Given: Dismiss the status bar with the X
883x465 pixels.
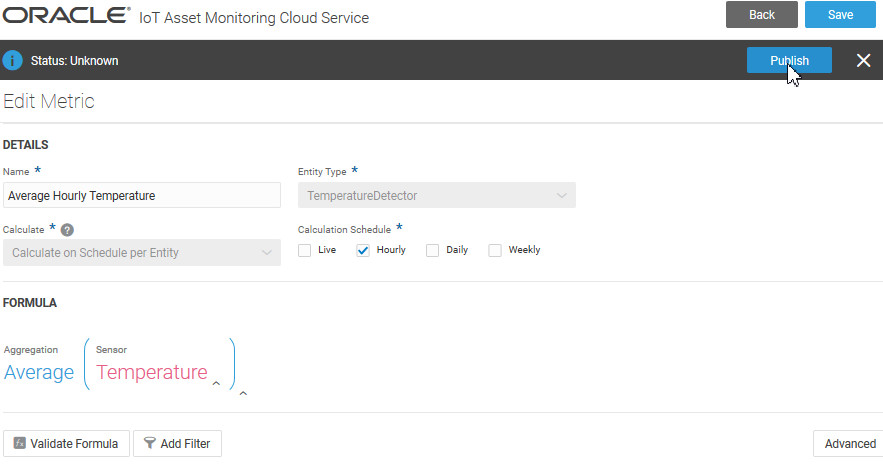Looking at the screenshot, I should [863, 60].
